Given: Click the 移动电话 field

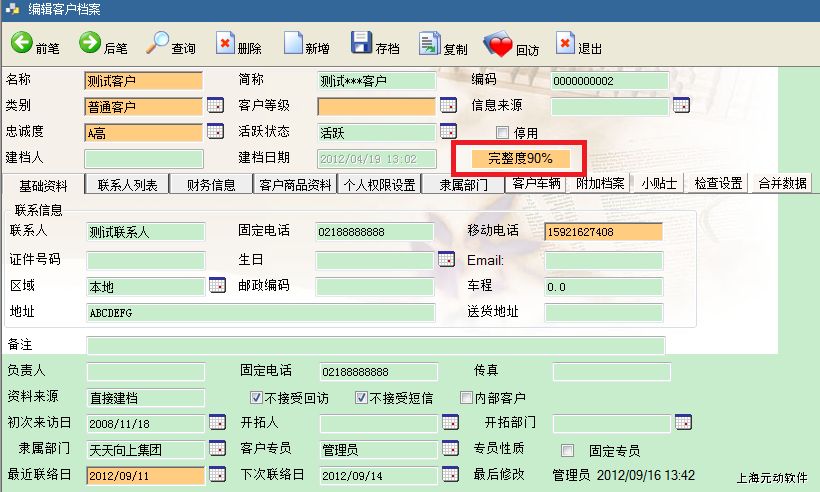Looking at the screenshot, I should (x=603, y=232).
